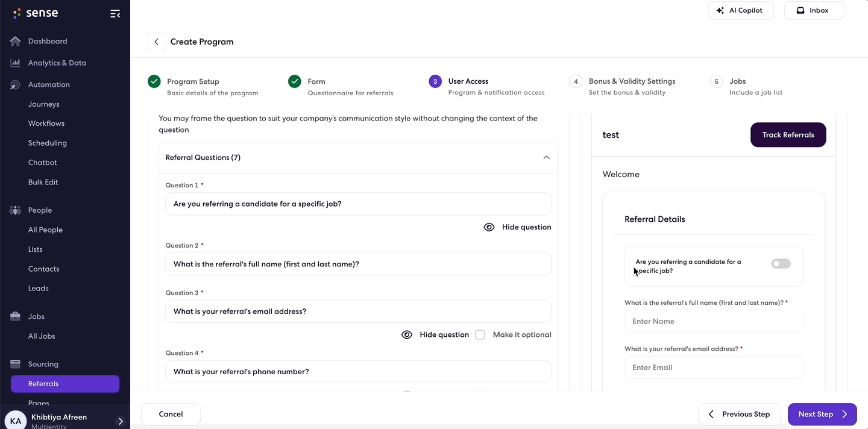Open the People section
The height and width of the screenshot is (429, 868).
click(x=40, y=210)
